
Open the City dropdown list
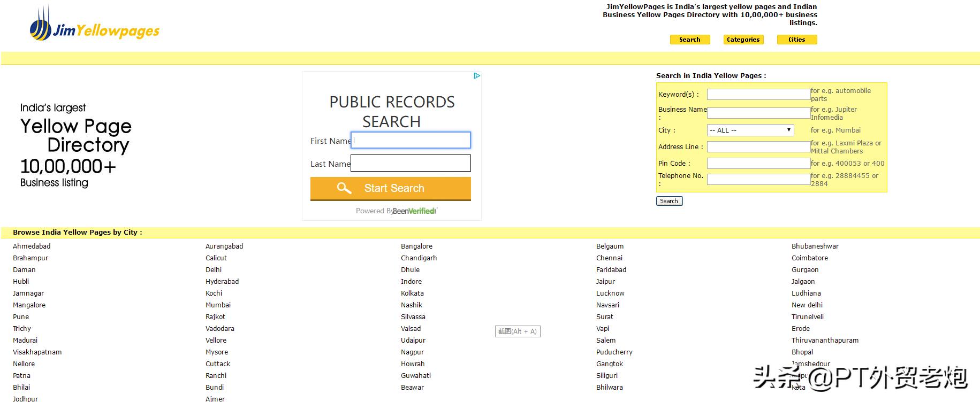point(750,130)
